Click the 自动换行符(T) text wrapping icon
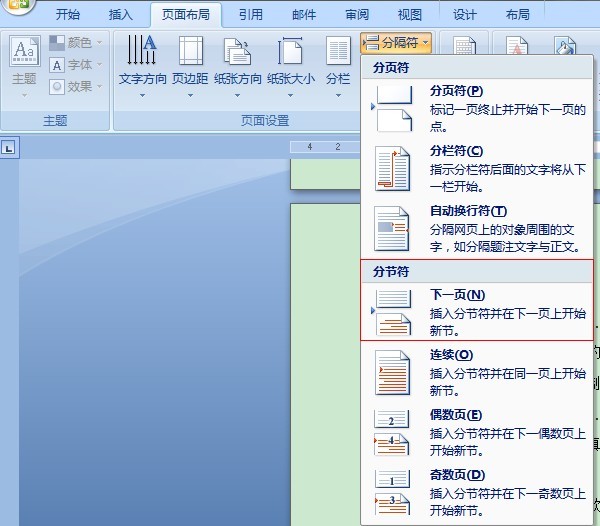The image size is (600, 526). [x=392, y=229]
